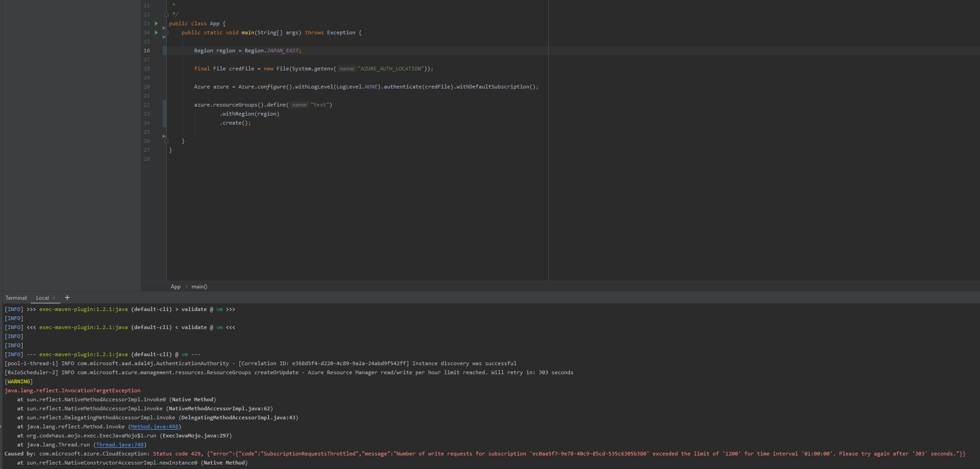Click line number 22 in the gutter
Viewport: 980px width, 469px height.
[x=147, y=105]
